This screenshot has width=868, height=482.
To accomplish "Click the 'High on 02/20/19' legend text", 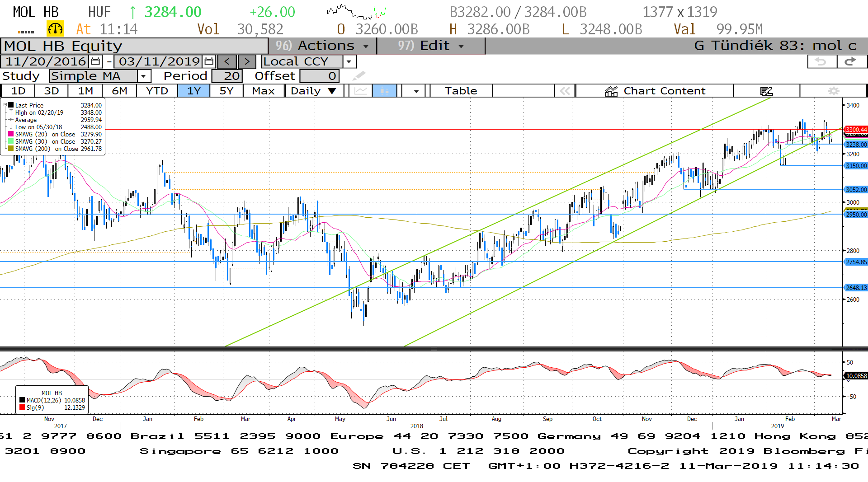I will [39, 112].
